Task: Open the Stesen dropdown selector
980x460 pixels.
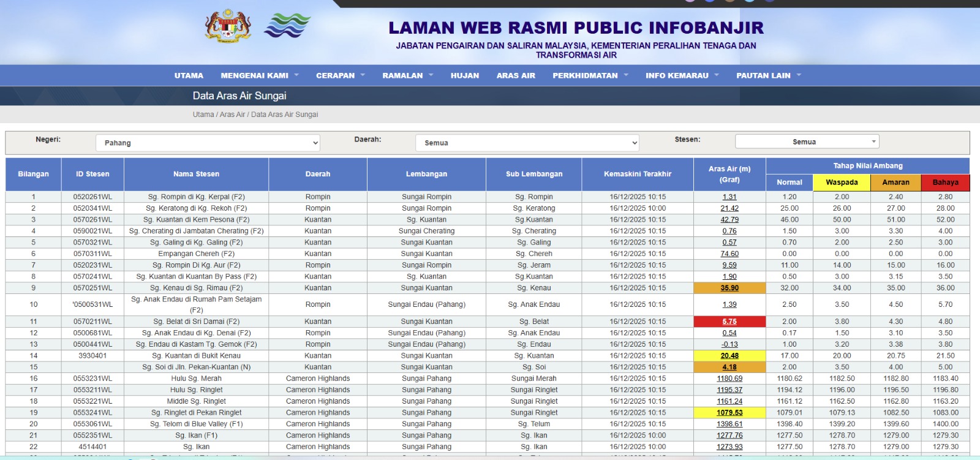Action: click(807, 141)
